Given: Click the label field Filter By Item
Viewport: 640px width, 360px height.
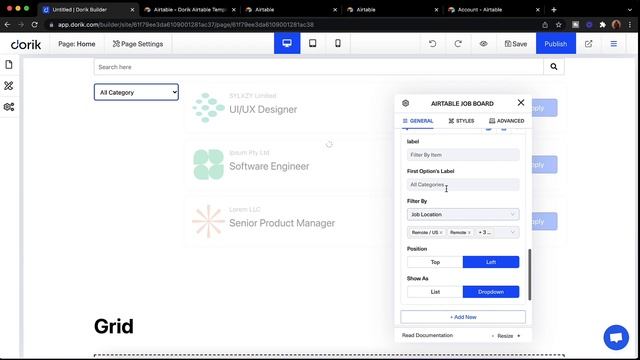Looking at the screenshot, I should point(463,155).
